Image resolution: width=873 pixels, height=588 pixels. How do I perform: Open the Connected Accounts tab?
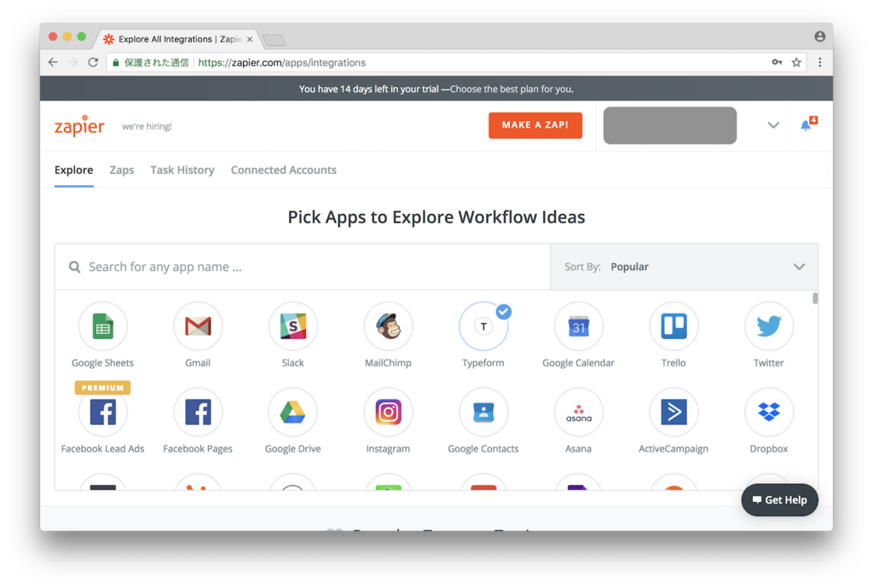(283, 170)
